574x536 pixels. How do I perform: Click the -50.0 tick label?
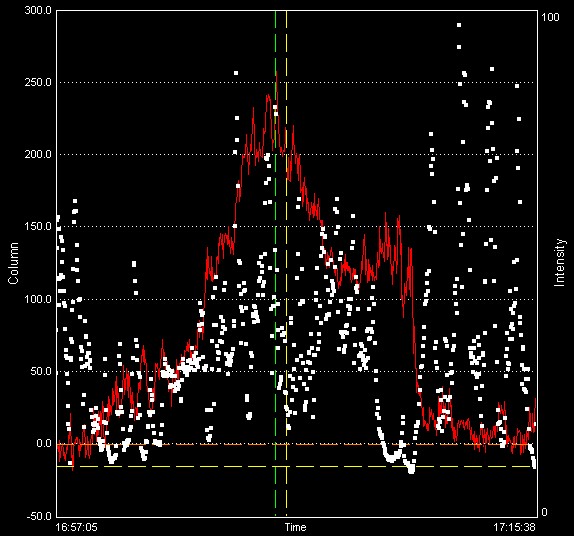(40, 516)
